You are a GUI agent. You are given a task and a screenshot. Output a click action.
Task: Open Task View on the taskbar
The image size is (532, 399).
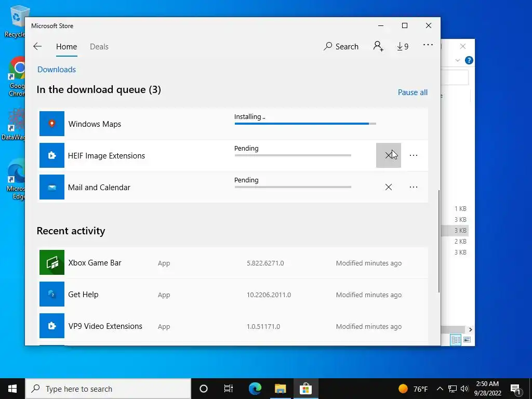pyautogui.click(x=229, y=389)
